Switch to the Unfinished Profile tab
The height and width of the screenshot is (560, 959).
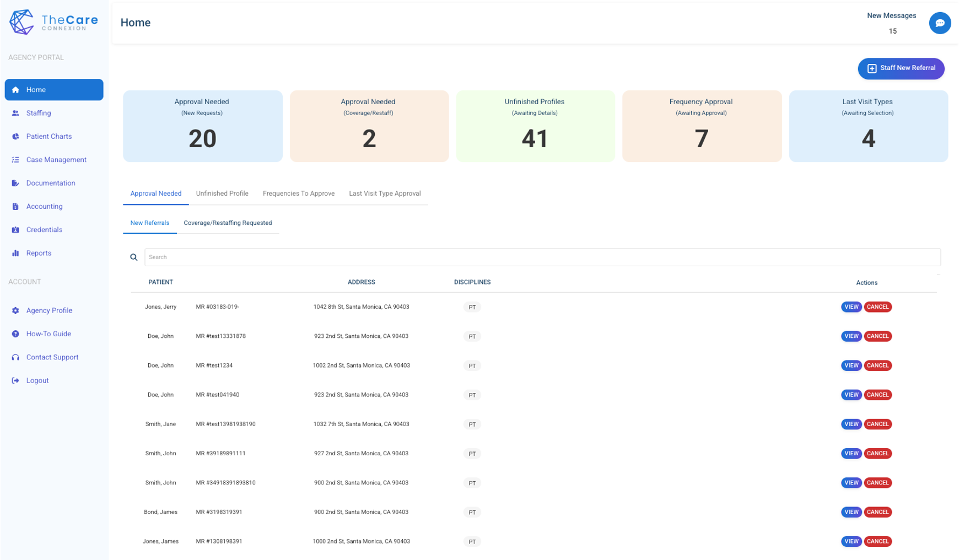coord(222,193)
